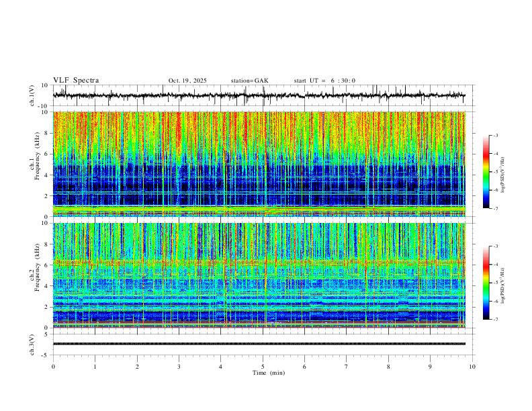This screenshot has width=532, height=411.
Task: Click time-axis tick label "1"
Action: click(x=95, y=367)
